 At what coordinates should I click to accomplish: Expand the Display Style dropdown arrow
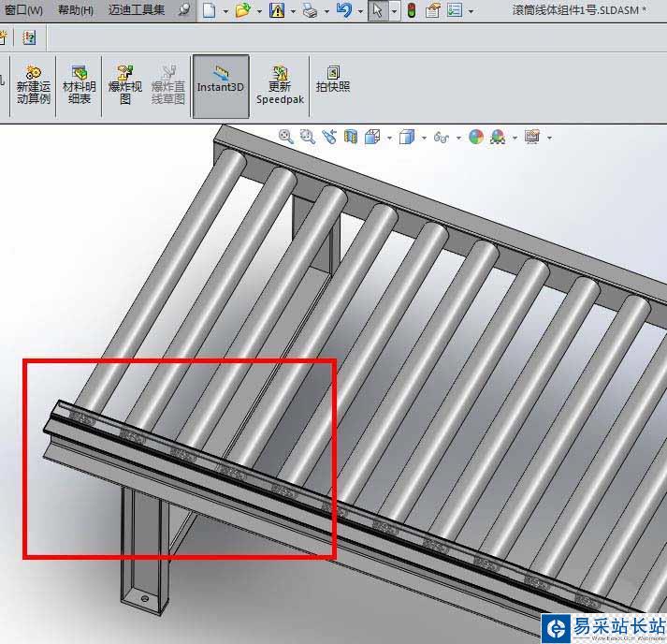pyautogui.click(x=424, y=138)
